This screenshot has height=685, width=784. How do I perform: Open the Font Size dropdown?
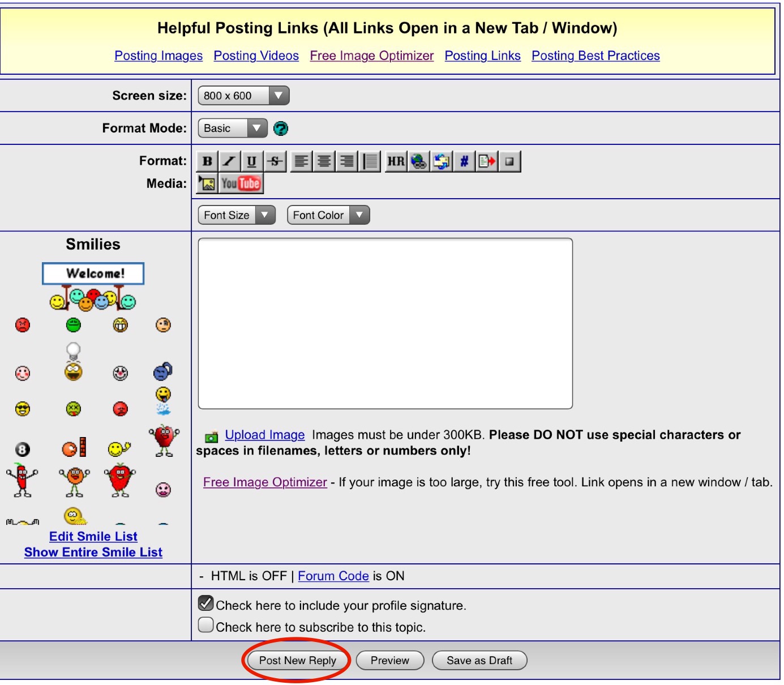tap(237, 215)
